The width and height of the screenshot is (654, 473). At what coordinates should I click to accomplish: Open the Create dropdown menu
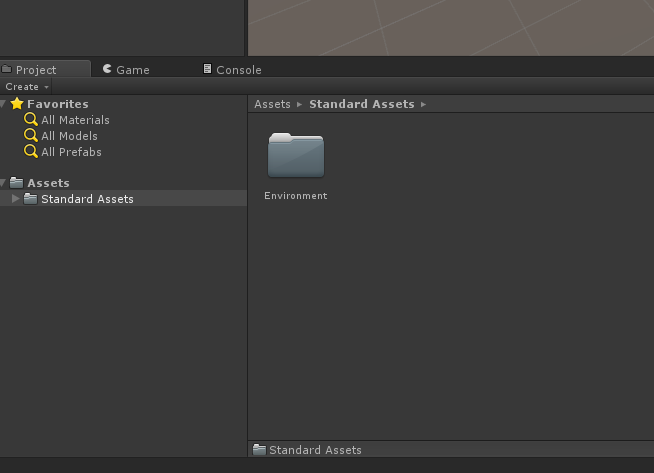pyautogui.click(x=27, y=87)
